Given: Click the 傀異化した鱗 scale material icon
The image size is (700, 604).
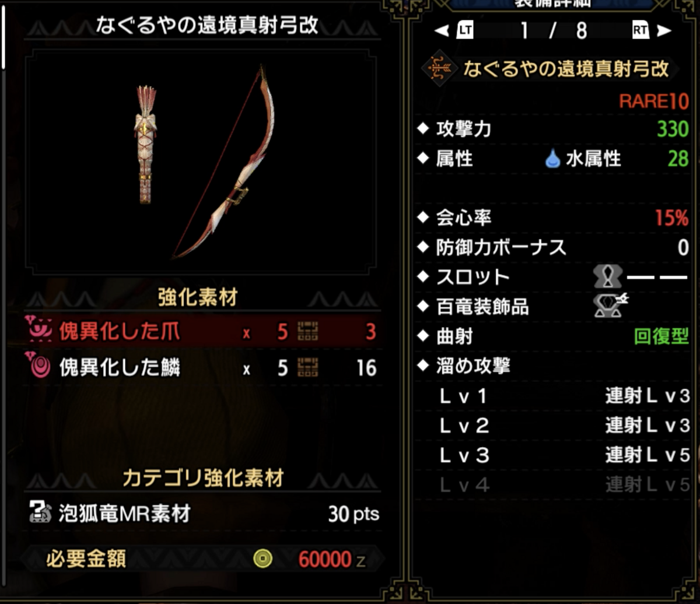Looking at the screenshot, I should pos(38,367).
